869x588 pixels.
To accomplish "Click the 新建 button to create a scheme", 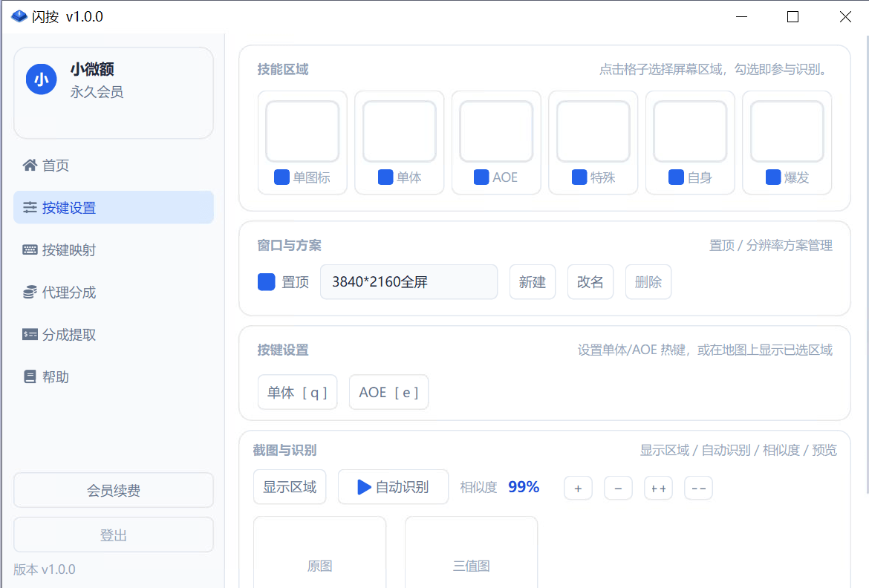I will click(x=532, y=281).
